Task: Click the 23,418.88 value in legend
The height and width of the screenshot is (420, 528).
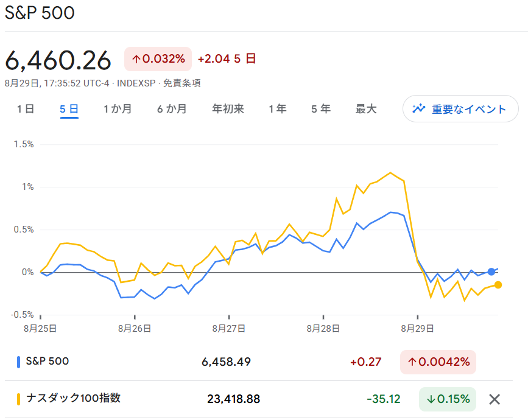Action: 234,399
